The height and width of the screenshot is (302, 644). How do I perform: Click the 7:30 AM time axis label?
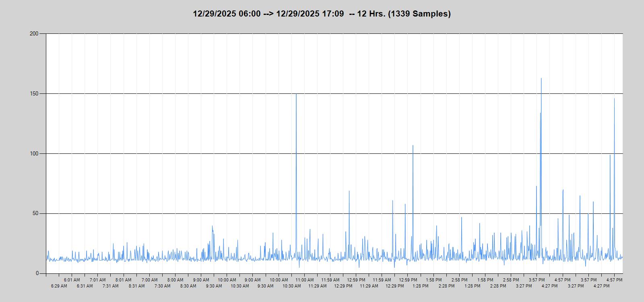click(162, 286)
